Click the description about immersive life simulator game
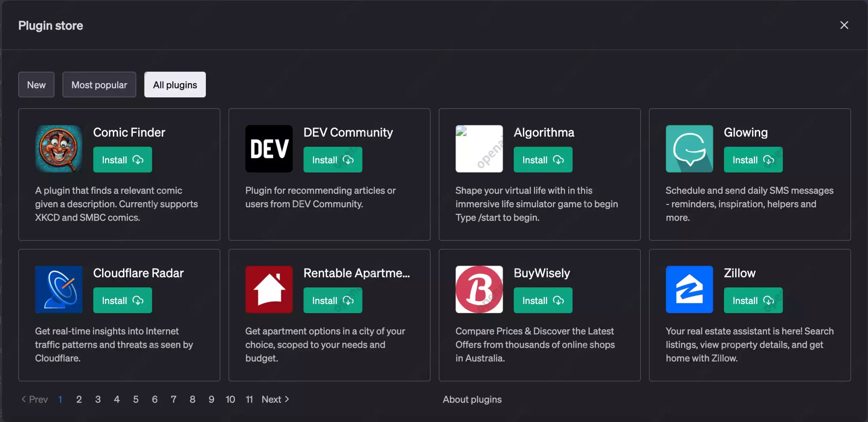 (x=537, y=204)
